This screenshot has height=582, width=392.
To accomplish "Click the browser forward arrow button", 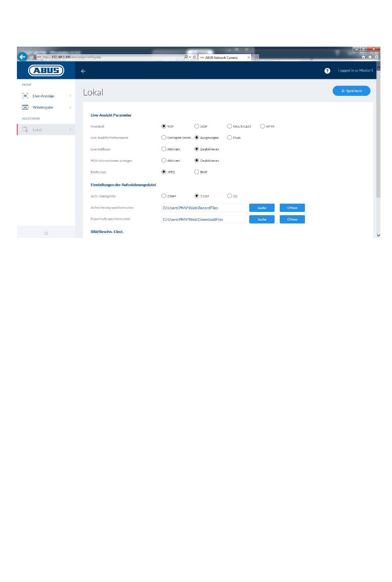I will tap(31, 57).
